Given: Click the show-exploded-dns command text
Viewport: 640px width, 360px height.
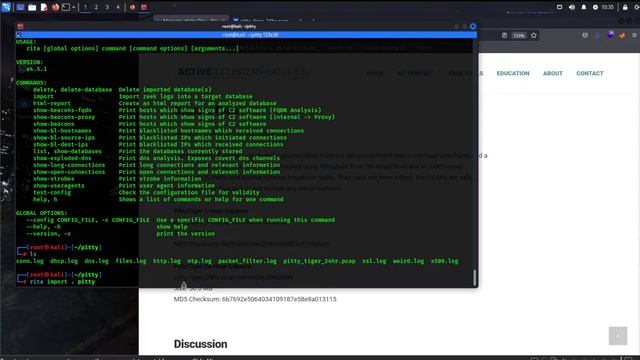Looking at the screenshot, I should pyautogui.click(x=62, y=158).
